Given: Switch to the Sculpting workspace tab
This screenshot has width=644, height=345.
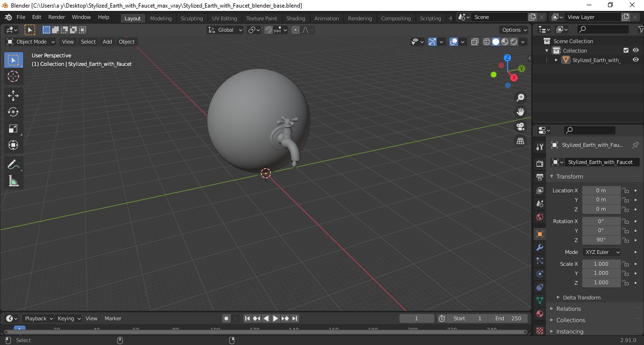Looking at the screenshot, I should [192, 18].
